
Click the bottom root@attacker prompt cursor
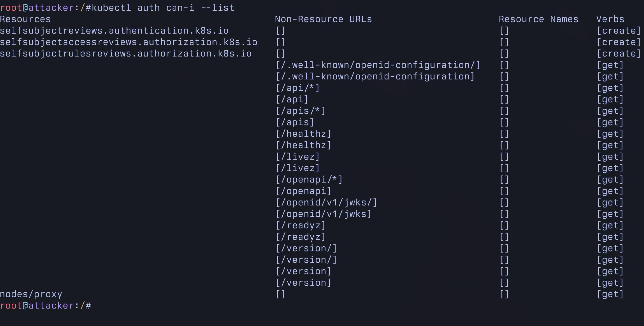[x=91, y=306]
